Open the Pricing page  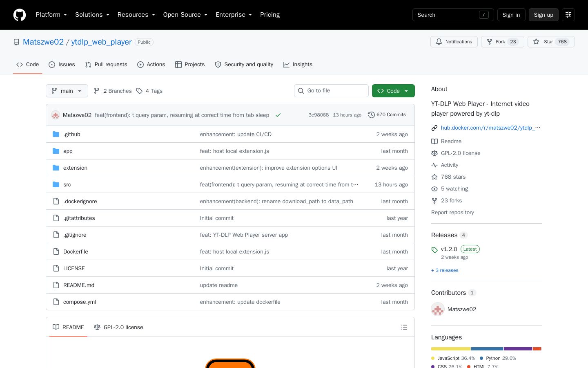click(x=270, y=15)
